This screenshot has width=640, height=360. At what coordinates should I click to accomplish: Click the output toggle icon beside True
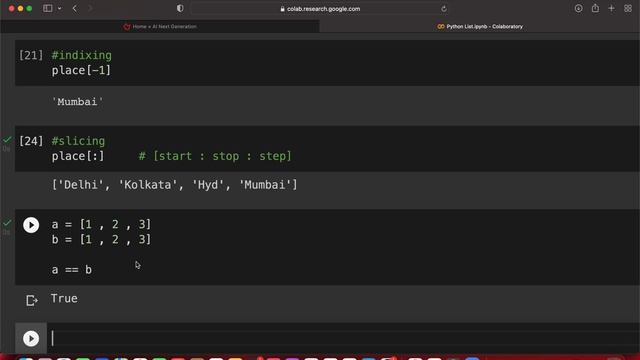point(32,300)
